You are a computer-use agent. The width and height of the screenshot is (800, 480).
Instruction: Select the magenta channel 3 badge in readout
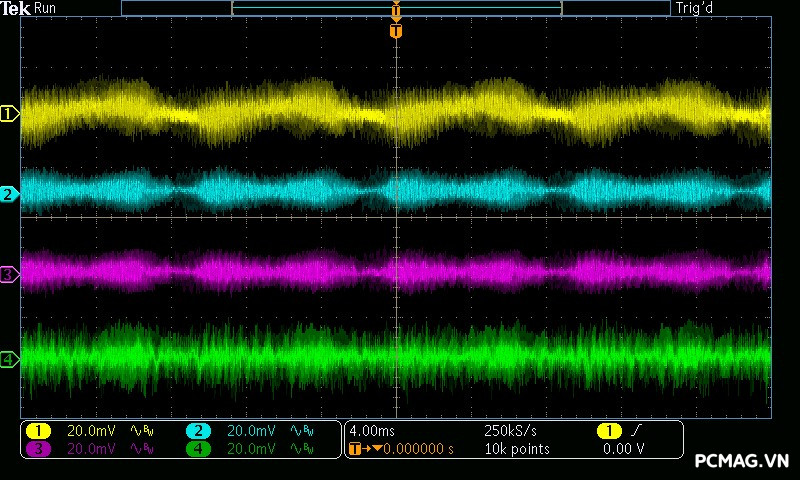coord(38,450)
